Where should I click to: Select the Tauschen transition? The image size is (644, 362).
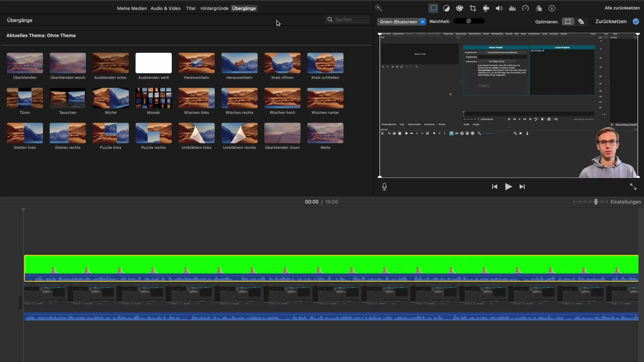point(68,98)
